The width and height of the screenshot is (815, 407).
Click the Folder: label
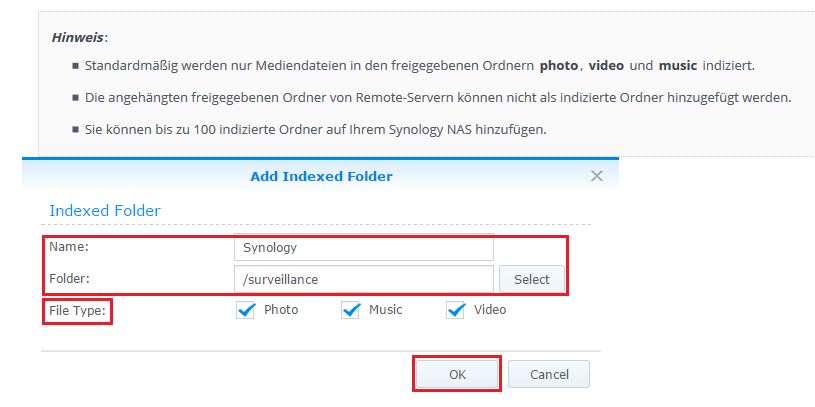[x=70, y=279]
